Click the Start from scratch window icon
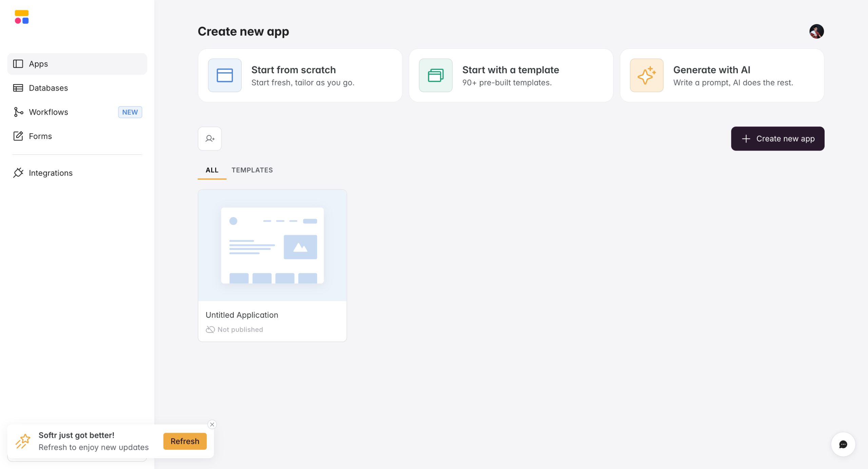The width and height of the screenshot is (868, 469). click(224, 75)
